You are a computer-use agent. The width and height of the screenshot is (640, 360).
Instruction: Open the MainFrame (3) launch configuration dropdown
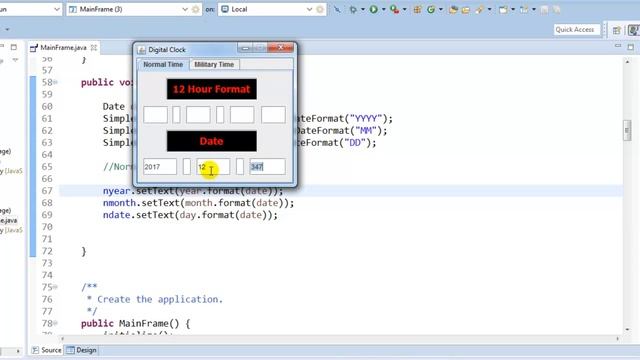[x=184, y=9]
